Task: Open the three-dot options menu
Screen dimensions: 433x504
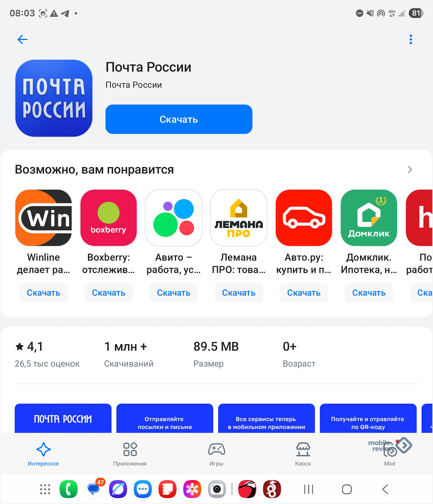Action: tap(411, 39)
